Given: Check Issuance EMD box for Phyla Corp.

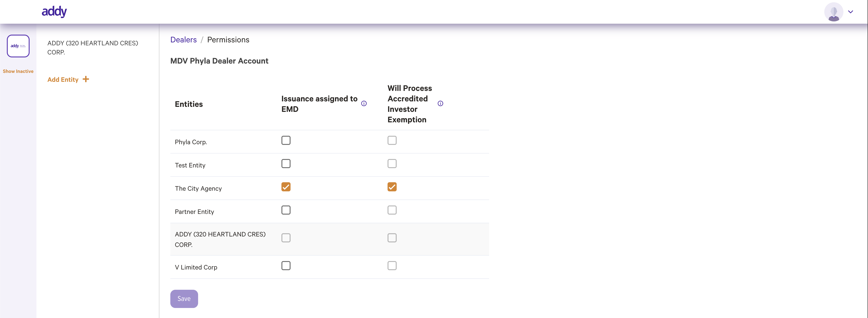Looking at the screenshot, I should pyautogui.click(x=286, y=140).
